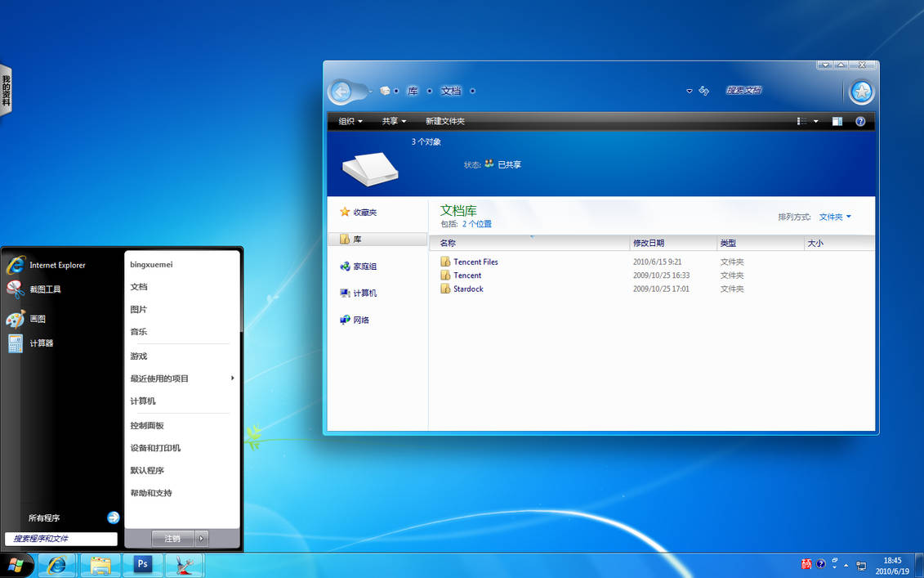Click the red input method tray icon
This screenshot has width=924, height=578.
click(806, 564)
